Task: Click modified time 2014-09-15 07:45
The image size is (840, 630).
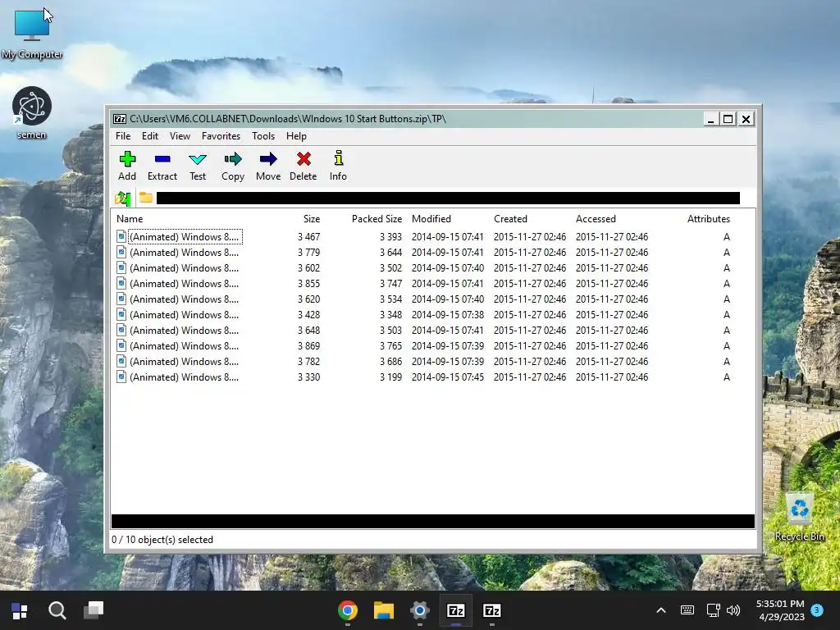Action: click(447, 377)
